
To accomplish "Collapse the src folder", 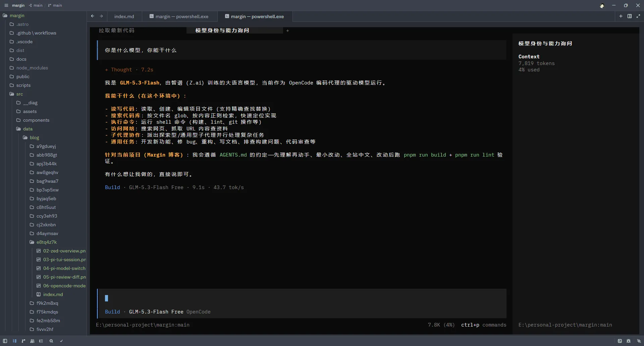I will coord(19,94).
